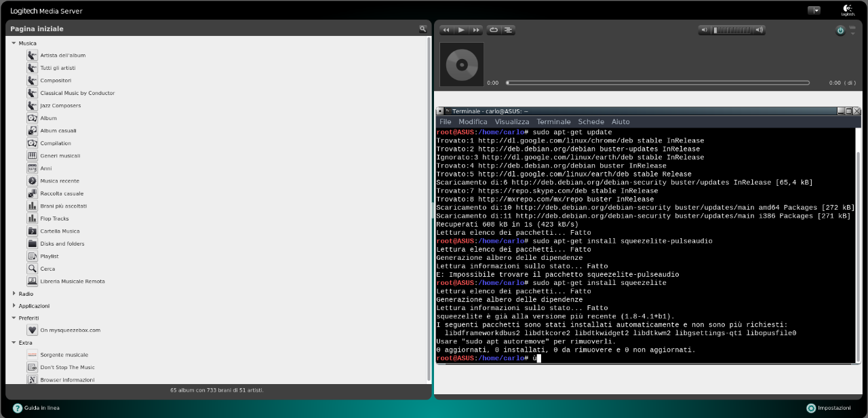This screenshot has height=418, width=868.
Task: Toggle repeat mode in player
Action: pos(493,30)
